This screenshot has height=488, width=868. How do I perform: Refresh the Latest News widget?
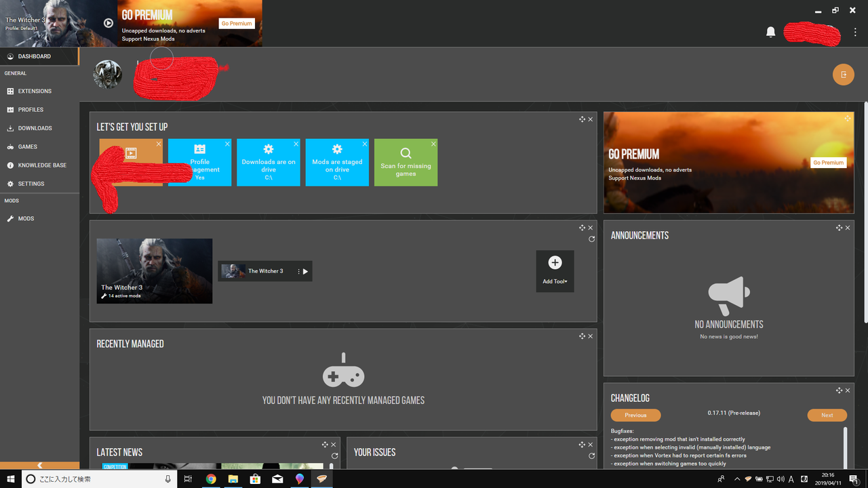click(x=334, y=456)
